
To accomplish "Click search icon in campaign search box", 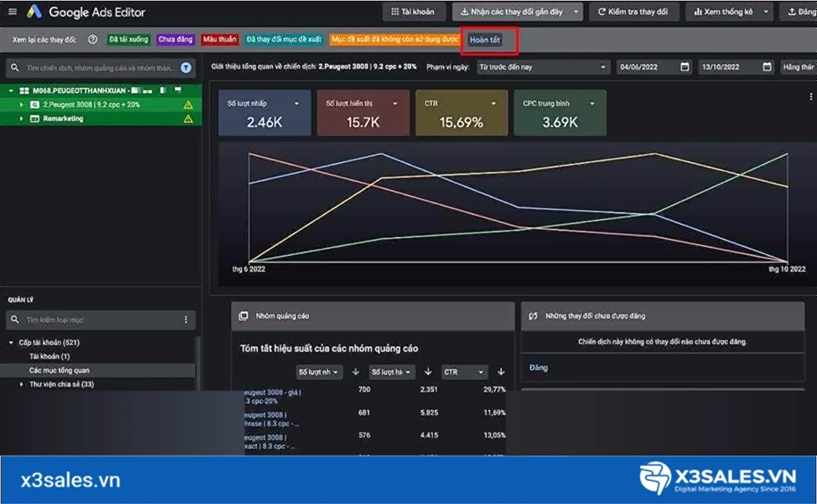I will click(x=15, y=68).
